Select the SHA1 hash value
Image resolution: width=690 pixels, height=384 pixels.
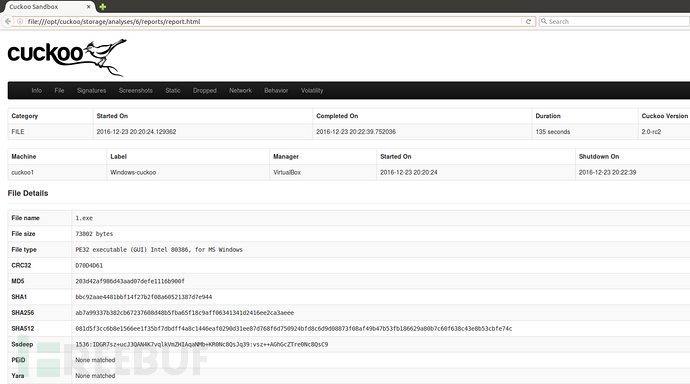click(x=144, y=297)
